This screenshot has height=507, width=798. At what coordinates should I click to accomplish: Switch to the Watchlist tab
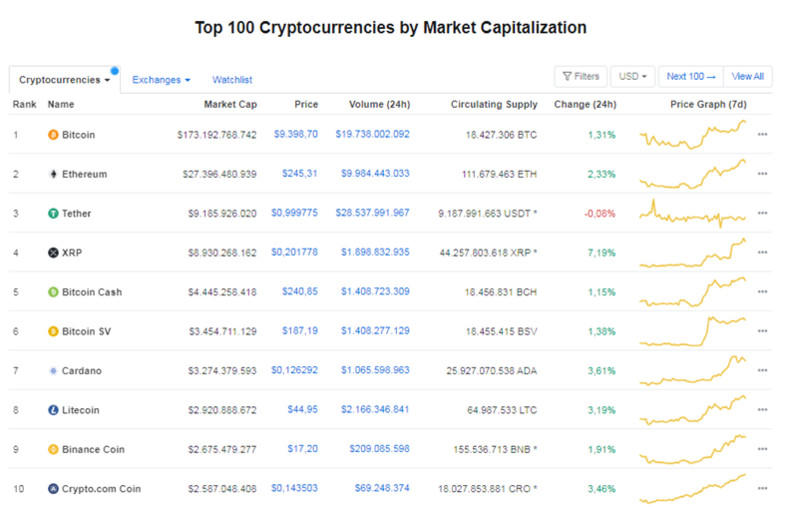(x=232, y=80)
